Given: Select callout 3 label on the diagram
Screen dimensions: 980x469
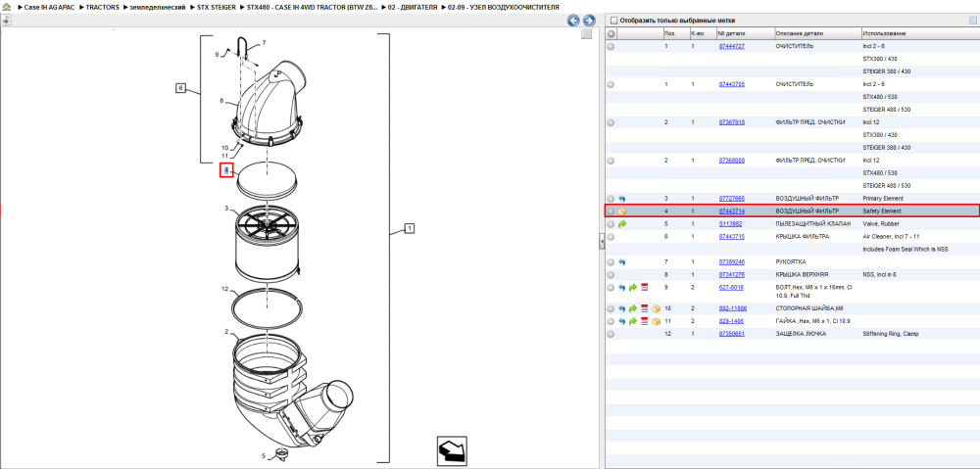Looking at the screenshot, I should click(227, 208).
